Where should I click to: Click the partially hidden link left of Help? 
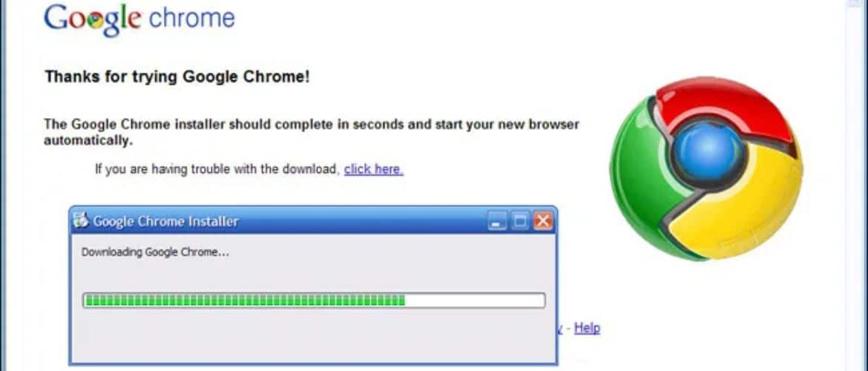point(560,329)
